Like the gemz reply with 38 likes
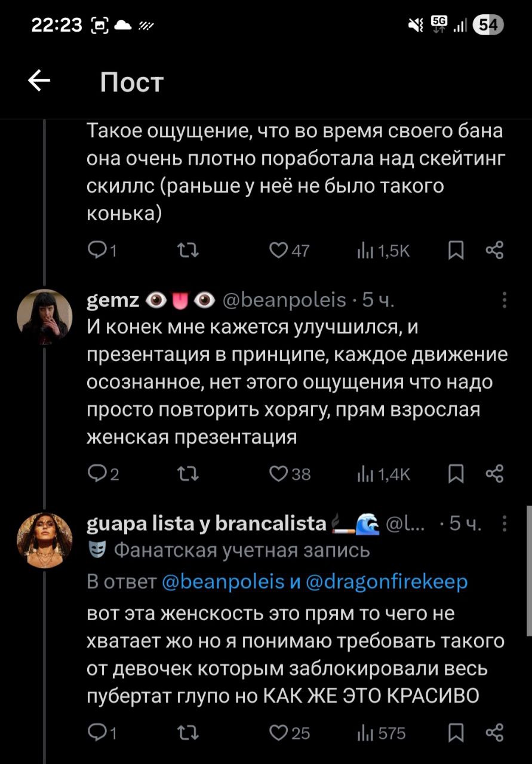Screen dimensions: 532x764 tap(277, 475)
